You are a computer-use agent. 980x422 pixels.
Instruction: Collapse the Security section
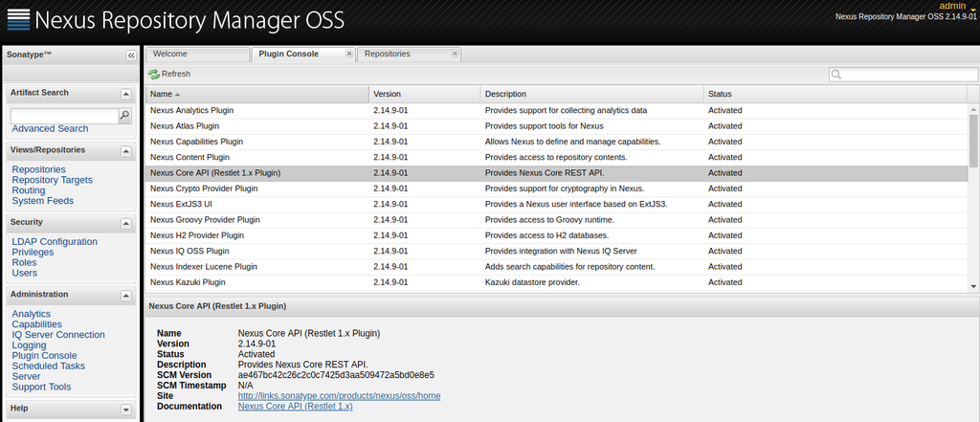click(126, 223)
